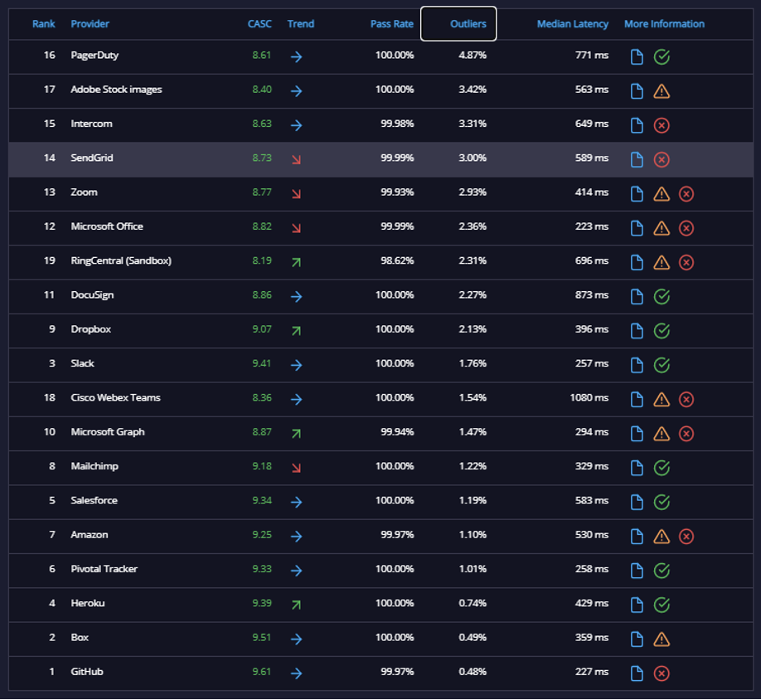Image resolution: width=761 pixels, height=700 pixels.
Task: Open GitHub document icon
Action: point(637,673)
